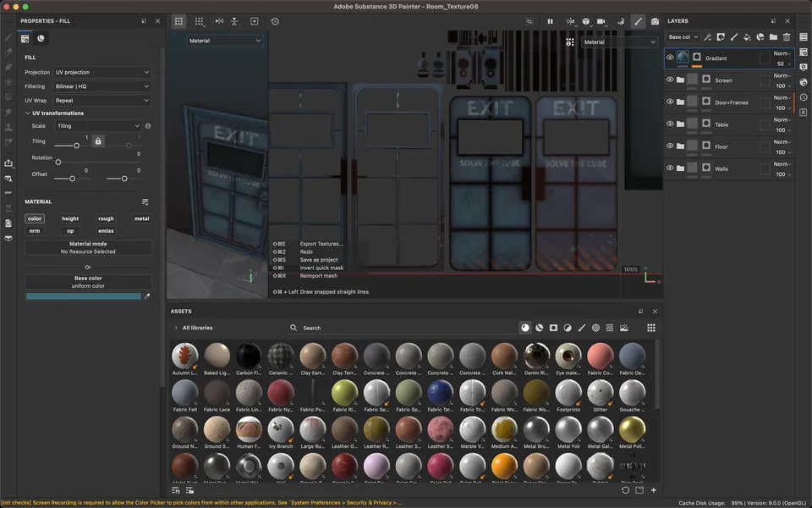
Task: Click the assets Search field
Action: click(404, 328)
